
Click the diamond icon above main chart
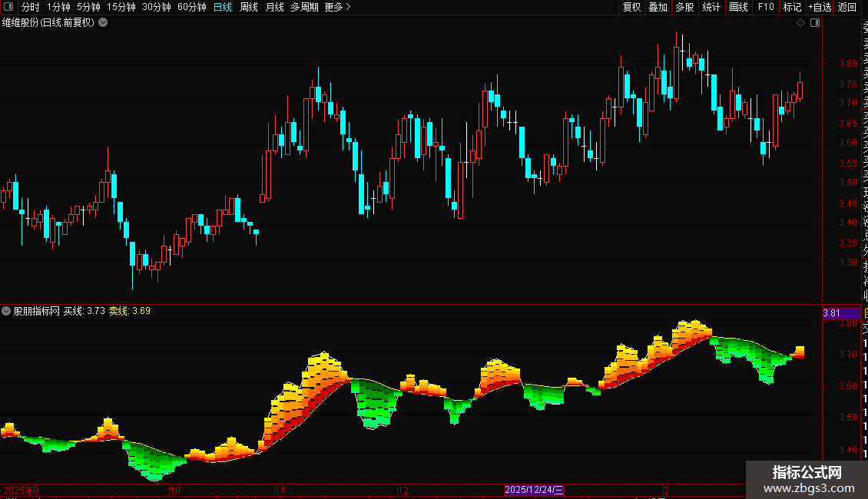pos(800,23)
